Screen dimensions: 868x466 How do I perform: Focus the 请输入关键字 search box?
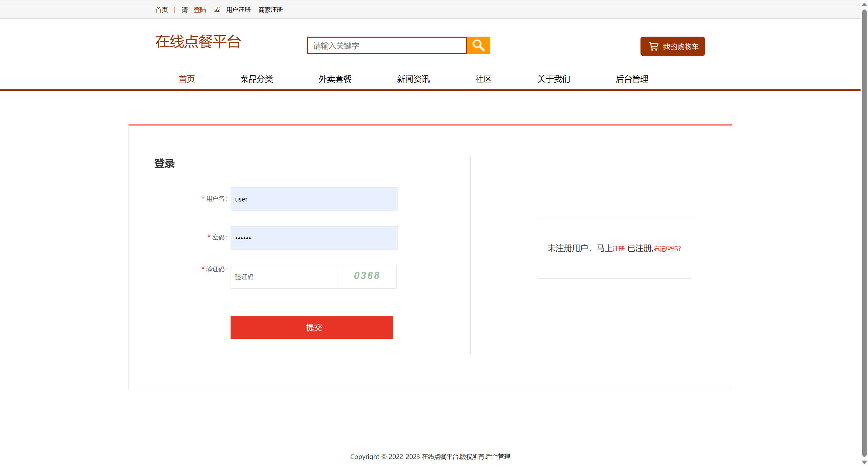tap(387, 45)
